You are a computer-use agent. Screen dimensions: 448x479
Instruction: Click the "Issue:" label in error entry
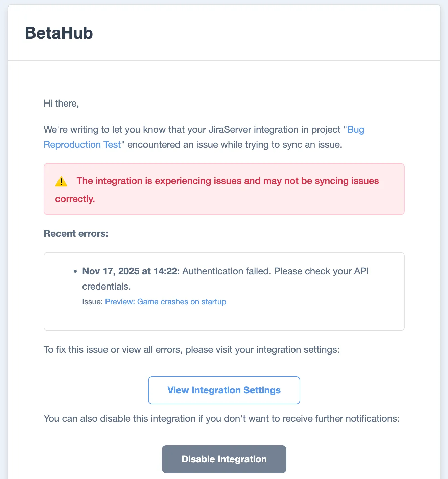click(x=92, y=302)
